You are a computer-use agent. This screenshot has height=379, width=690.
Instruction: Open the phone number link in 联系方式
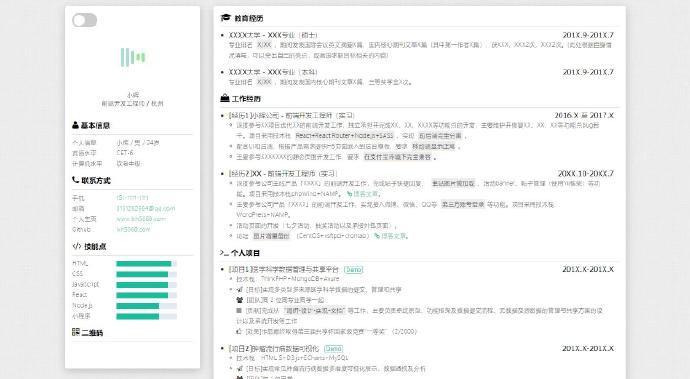(x=132, y=198)
